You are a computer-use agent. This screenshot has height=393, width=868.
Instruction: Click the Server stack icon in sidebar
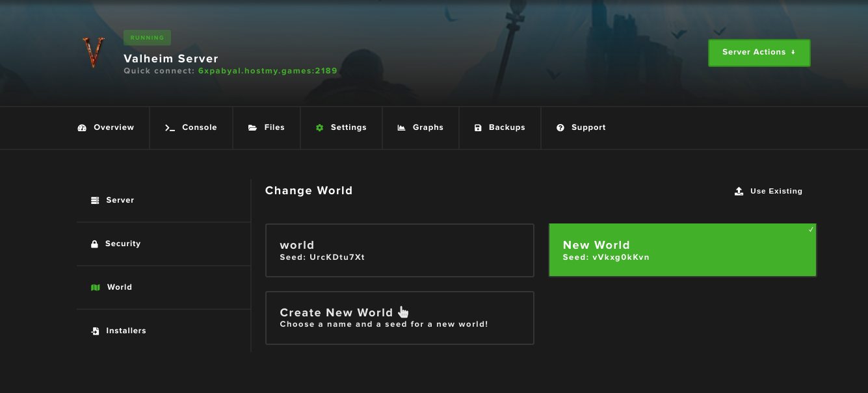pyautogui.click(x=95, y=200)
